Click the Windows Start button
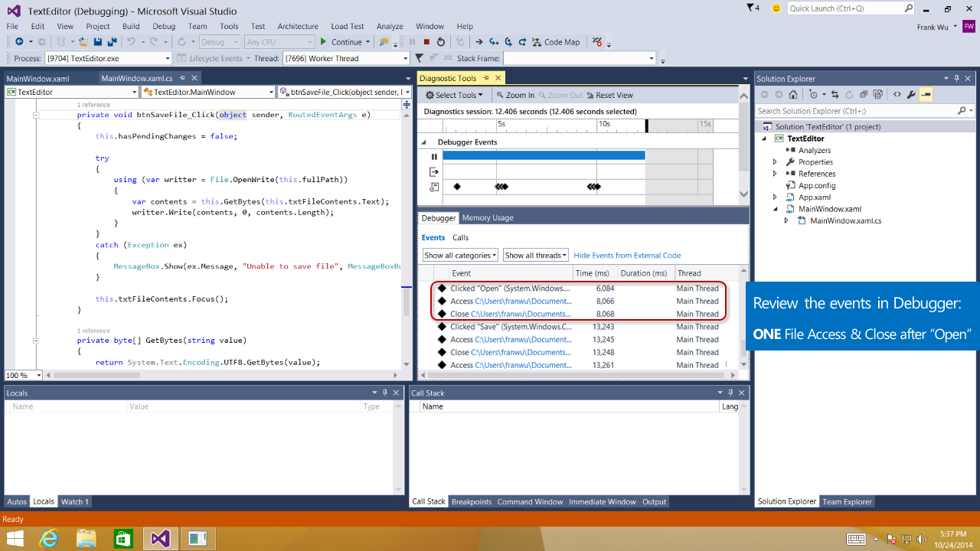This screenshot has height=551, width=980. click(x=15, y=539)
